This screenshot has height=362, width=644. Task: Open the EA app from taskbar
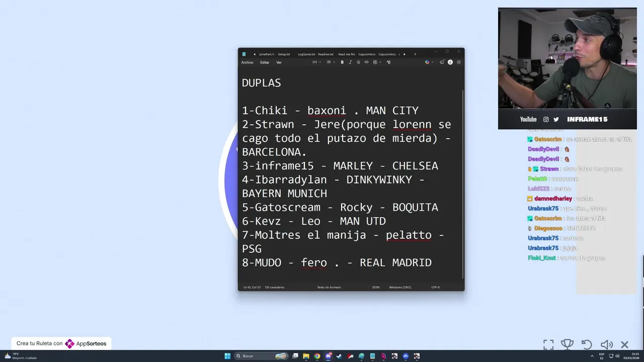coord(406,356)
